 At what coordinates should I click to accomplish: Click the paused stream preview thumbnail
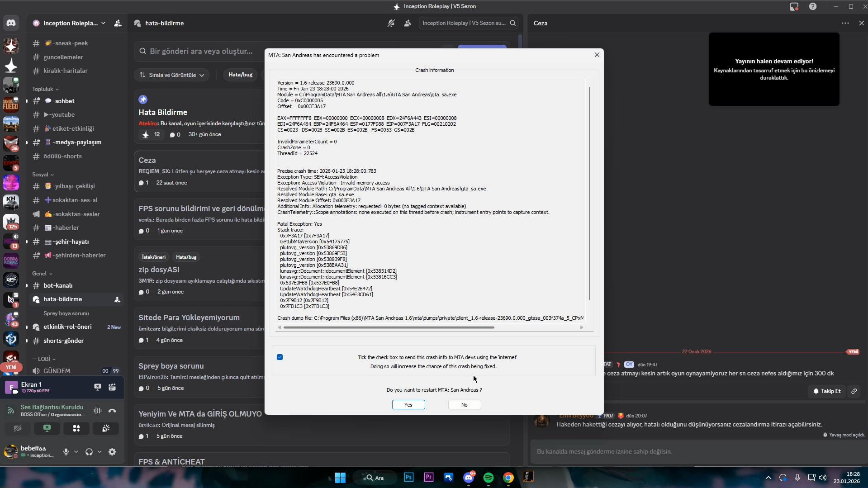point(774,69)
